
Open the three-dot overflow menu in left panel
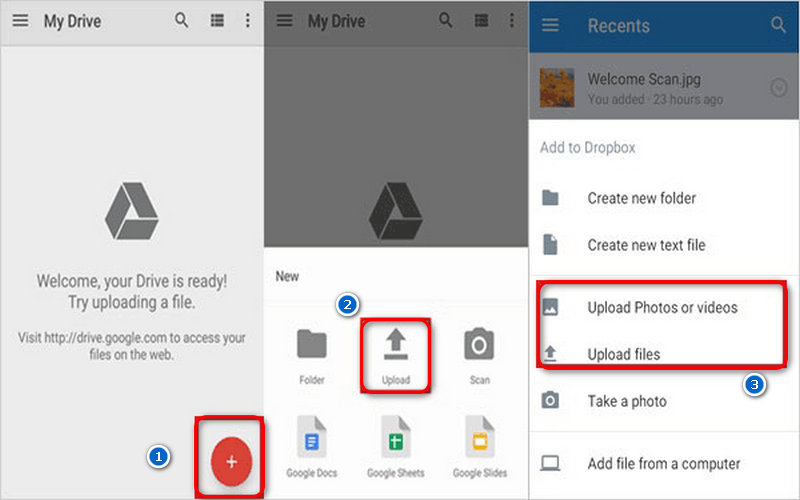[248, 21]
